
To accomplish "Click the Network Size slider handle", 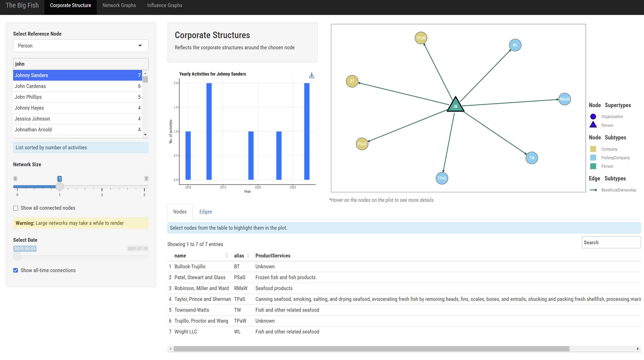I will [60, 186].
